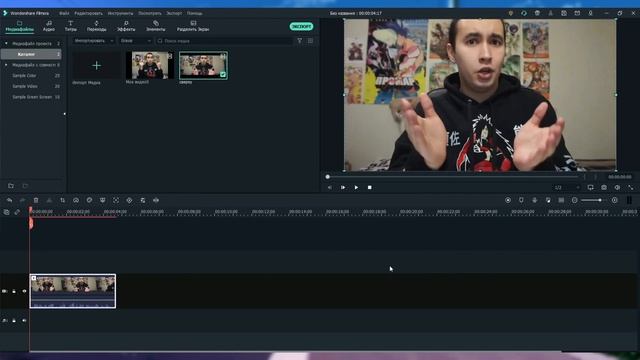Screen dimensions: 640x360
Task: Open the Посмотреть menu
Action: [150, 13]
